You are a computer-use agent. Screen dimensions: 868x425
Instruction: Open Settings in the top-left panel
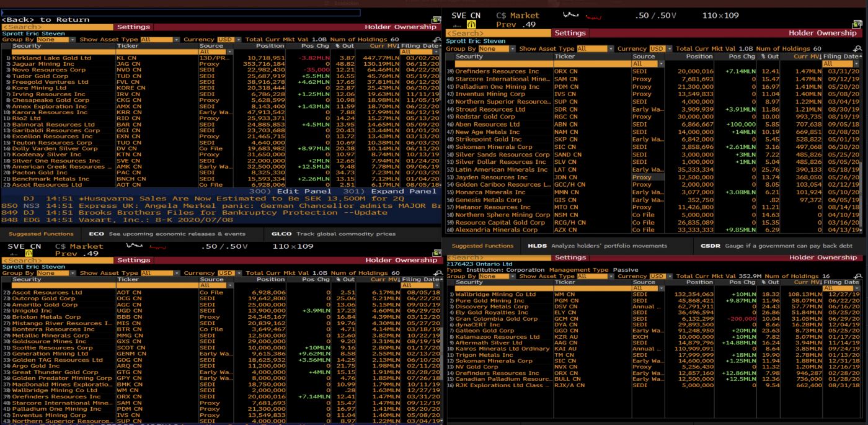133,27
